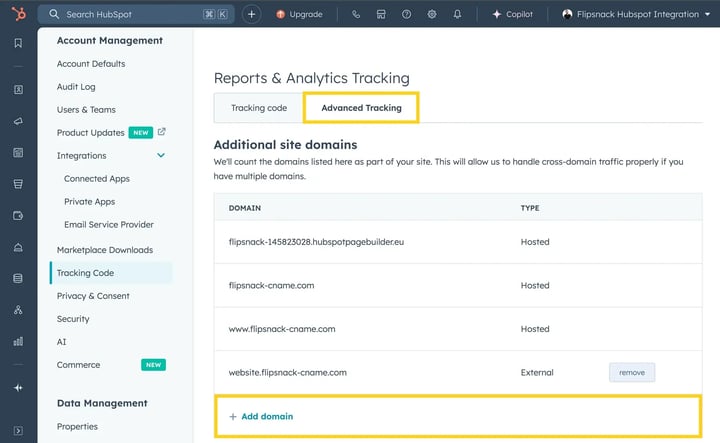Select website.flipsnack-cname.com domain text
720x443 pixels.
[x=287, y=372]
